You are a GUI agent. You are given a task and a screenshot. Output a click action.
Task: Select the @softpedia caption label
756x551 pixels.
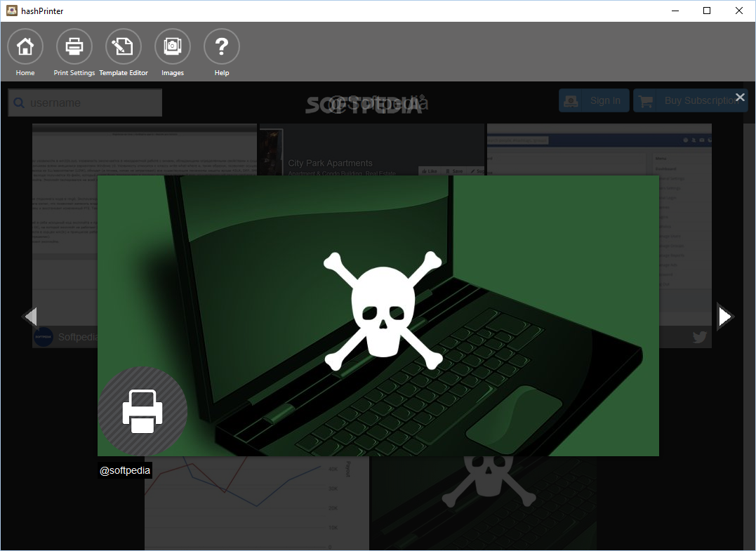coord(125,470)
